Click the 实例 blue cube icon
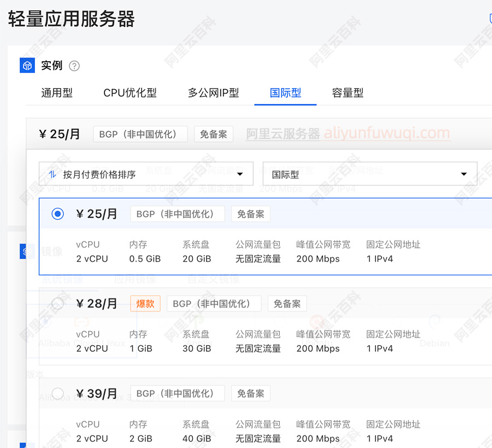This screenshot has height=448, width=492. tap(27, 65)
